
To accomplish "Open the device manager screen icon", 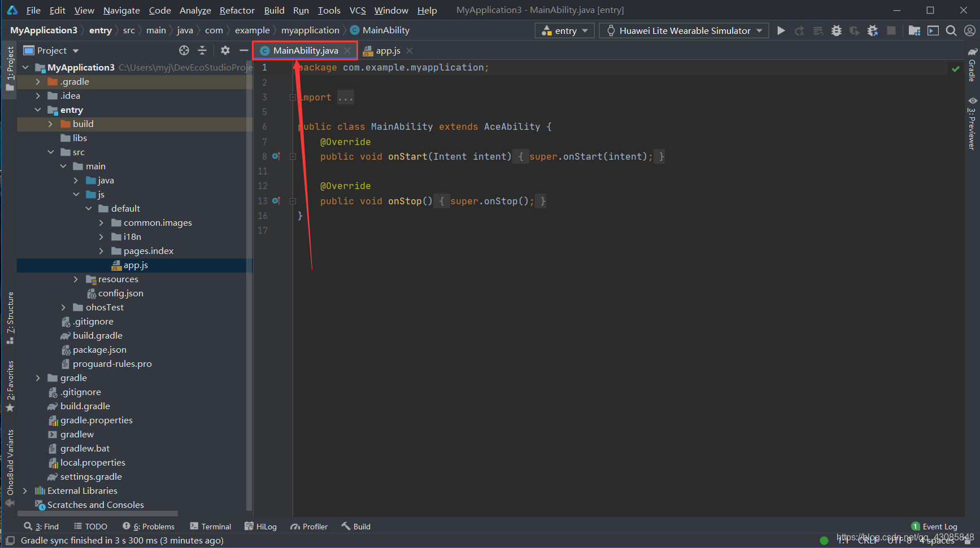I will (x=933, y=30).
